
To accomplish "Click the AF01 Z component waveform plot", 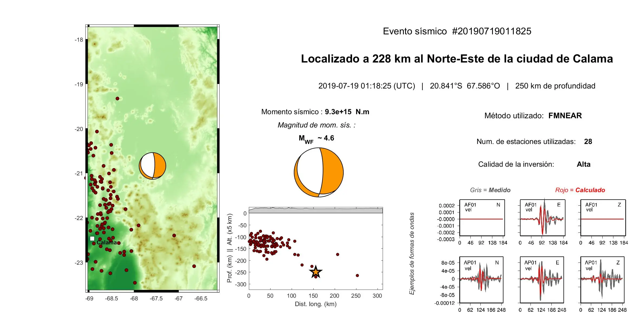I will (x=603, y=218).
